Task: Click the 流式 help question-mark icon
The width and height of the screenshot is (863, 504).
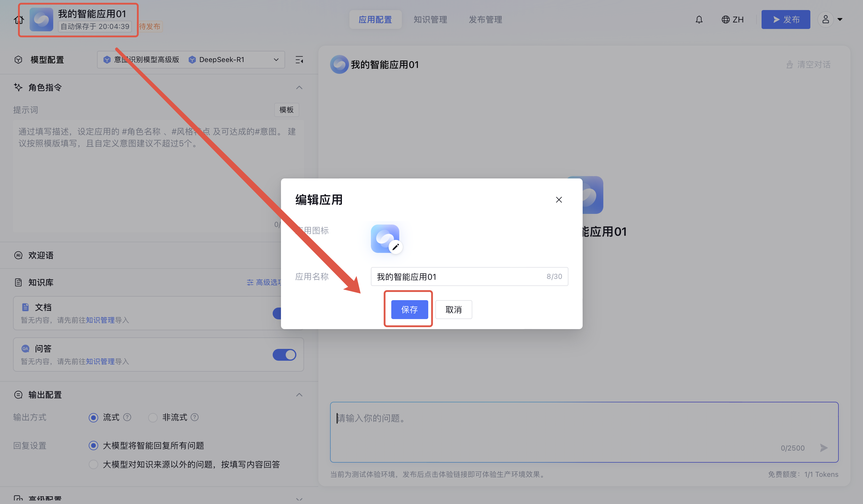Action: click(127, 417)
